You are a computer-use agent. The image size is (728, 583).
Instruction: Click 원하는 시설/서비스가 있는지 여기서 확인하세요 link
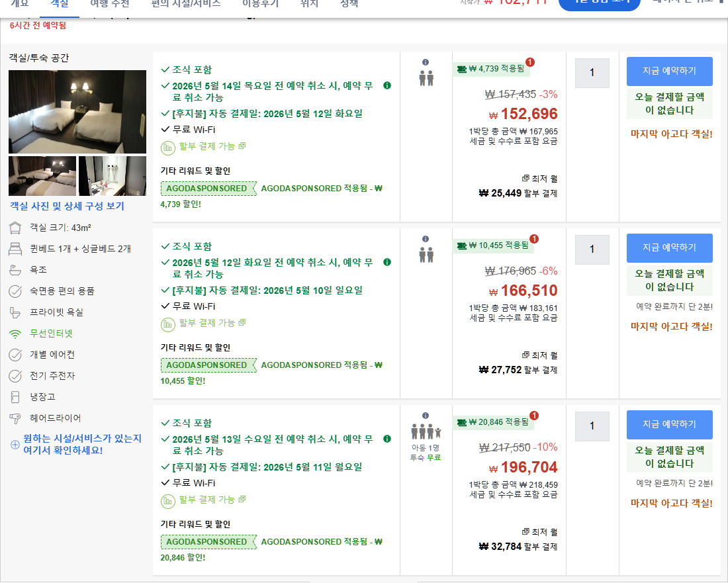(82, 444)
